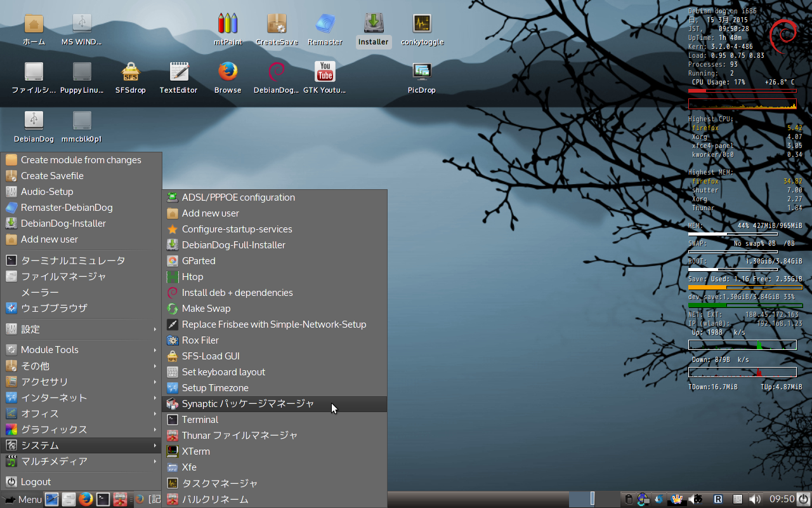
Task: Launch SFS-Load GUI menu entry
Action: 275,356
